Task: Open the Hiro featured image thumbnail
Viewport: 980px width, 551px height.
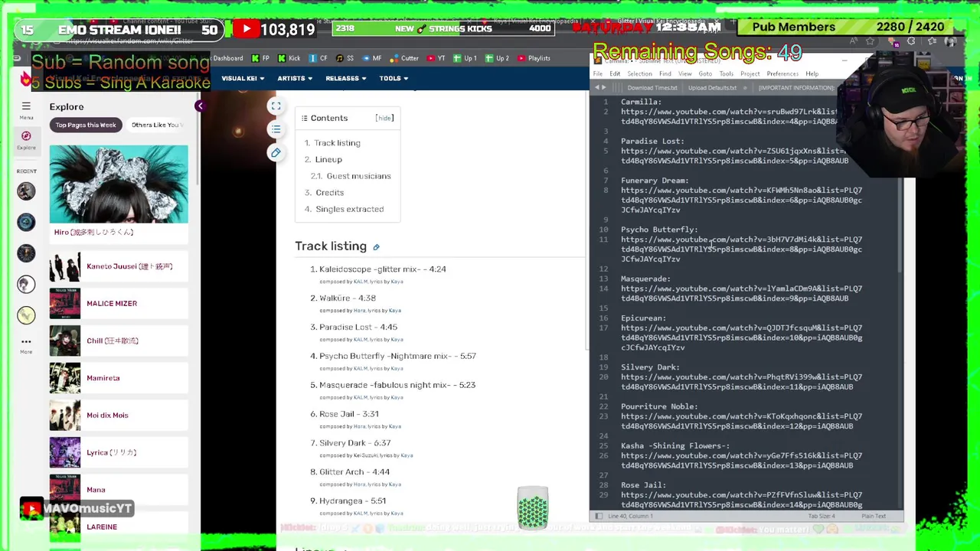Action: (119, 184)
